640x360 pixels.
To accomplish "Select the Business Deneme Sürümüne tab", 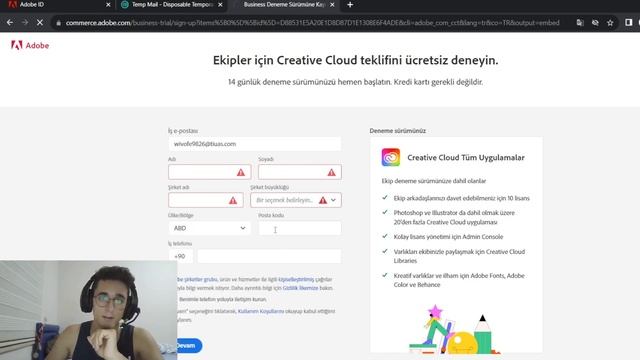I will 284,5.
